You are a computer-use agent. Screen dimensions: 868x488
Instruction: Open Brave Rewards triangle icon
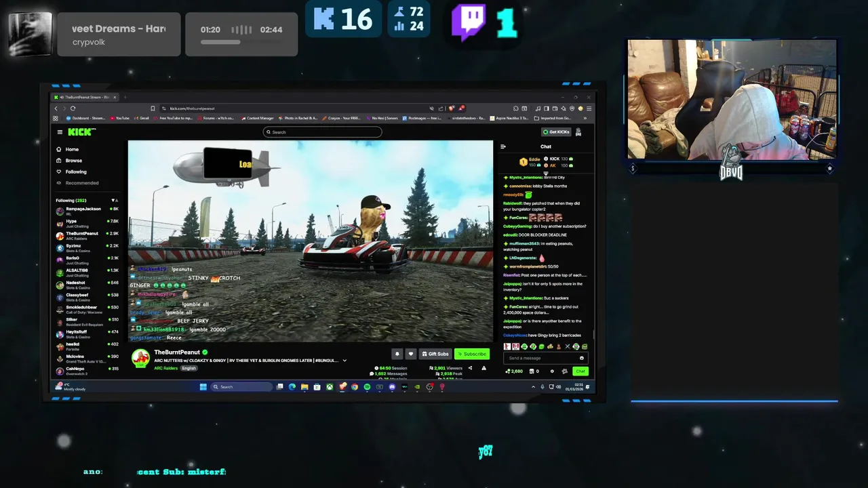(x=462, y=108)
